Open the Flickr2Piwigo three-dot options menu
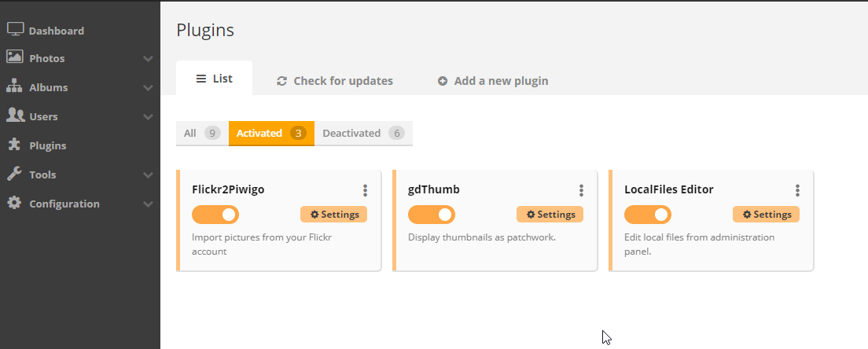Viewport: 868px width, 349px height. point(366,190)
